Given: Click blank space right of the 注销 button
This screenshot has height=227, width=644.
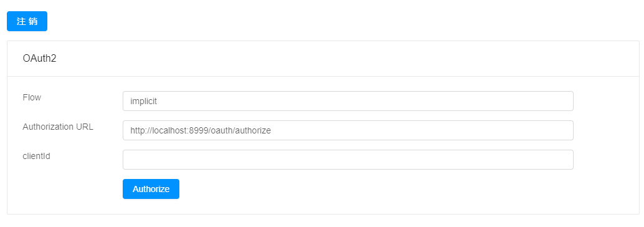Looking at the screenshot, I should 329,21.
